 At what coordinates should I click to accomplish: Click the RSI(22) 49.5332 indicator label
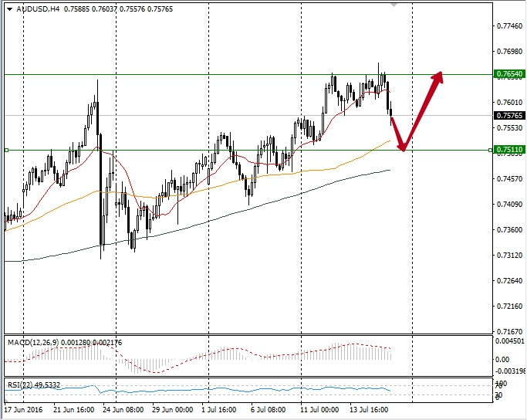pos(34,384)
